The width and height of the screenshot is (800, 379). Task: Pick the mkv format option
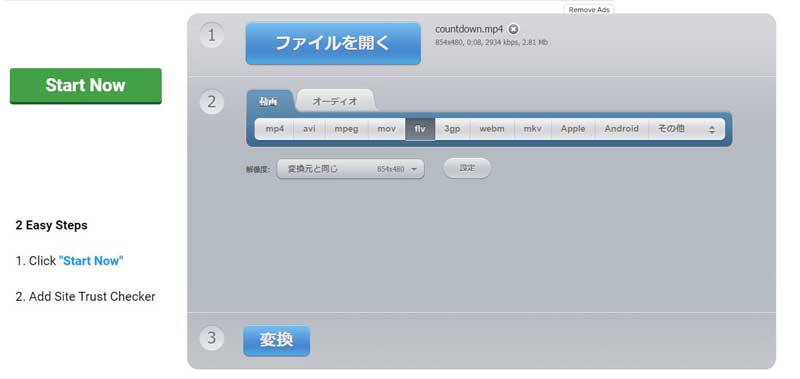coord(533,129)
